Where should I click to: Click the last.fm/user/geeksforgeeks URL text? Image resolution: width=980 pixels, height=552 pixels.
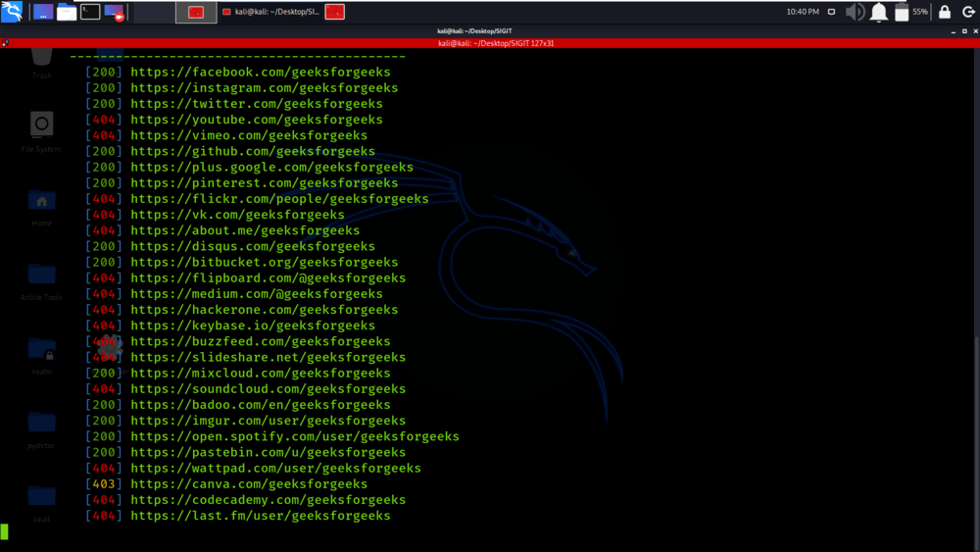pos(261,516)
